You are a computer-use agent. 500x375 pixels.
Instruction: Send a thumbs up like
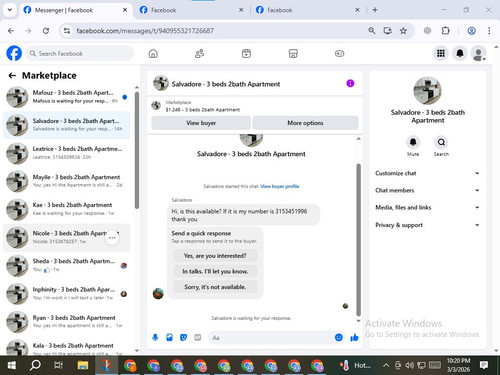click(354, 338)
